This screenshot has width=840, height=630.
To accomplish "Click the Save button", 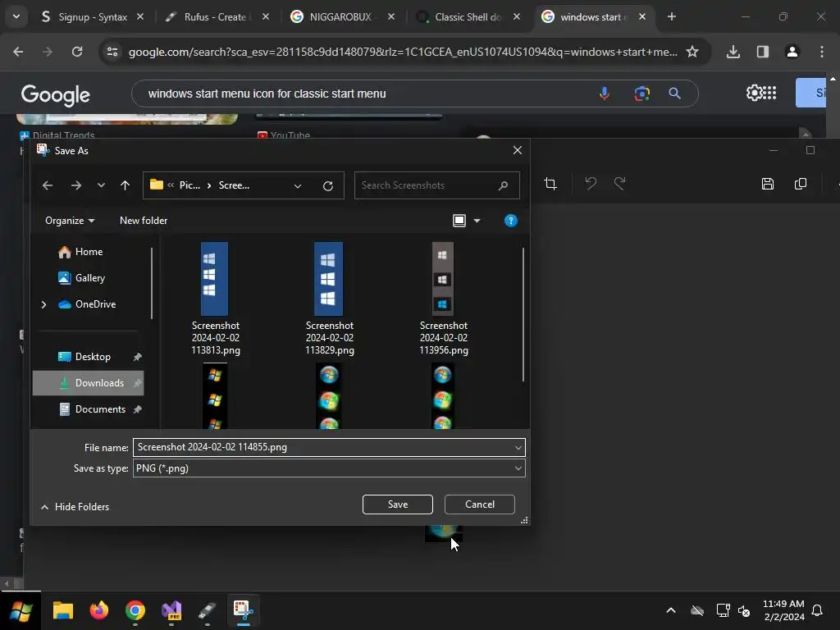I will point(398,504).
